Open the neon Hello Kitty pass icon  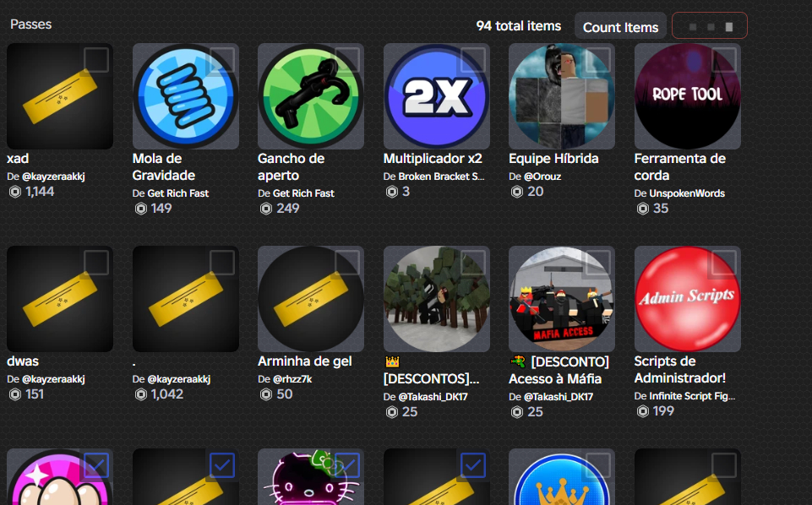tap(311, 477)
